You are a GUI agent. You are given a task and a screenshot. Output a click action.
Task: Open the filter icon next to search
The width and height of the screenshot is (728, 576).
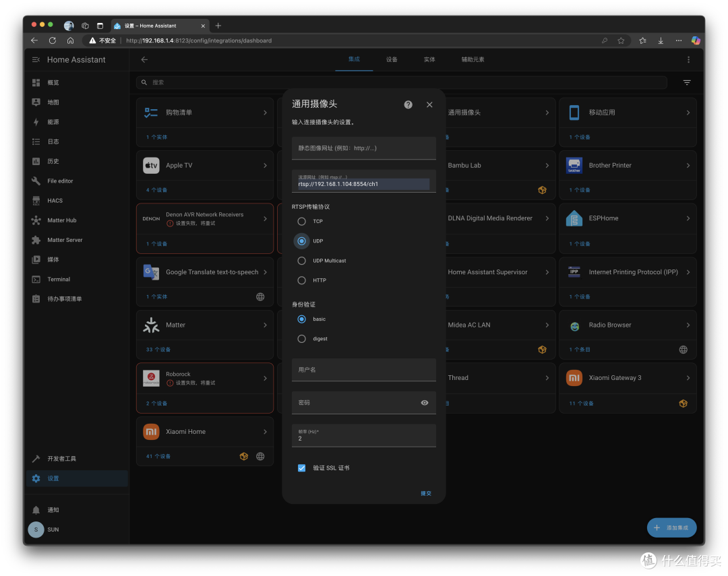(x=687, y=83)
